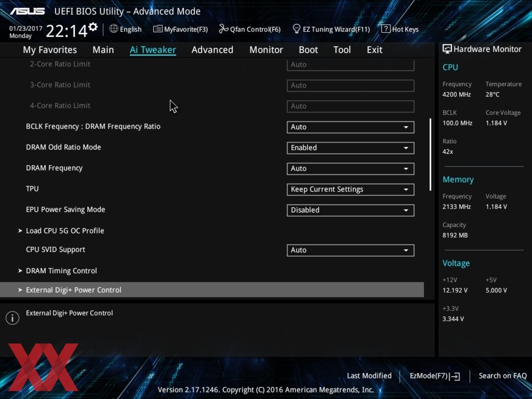532x399 pixels.
Task: Click the DRAM Odd Ratio Mode label
Action: point(63,147)
